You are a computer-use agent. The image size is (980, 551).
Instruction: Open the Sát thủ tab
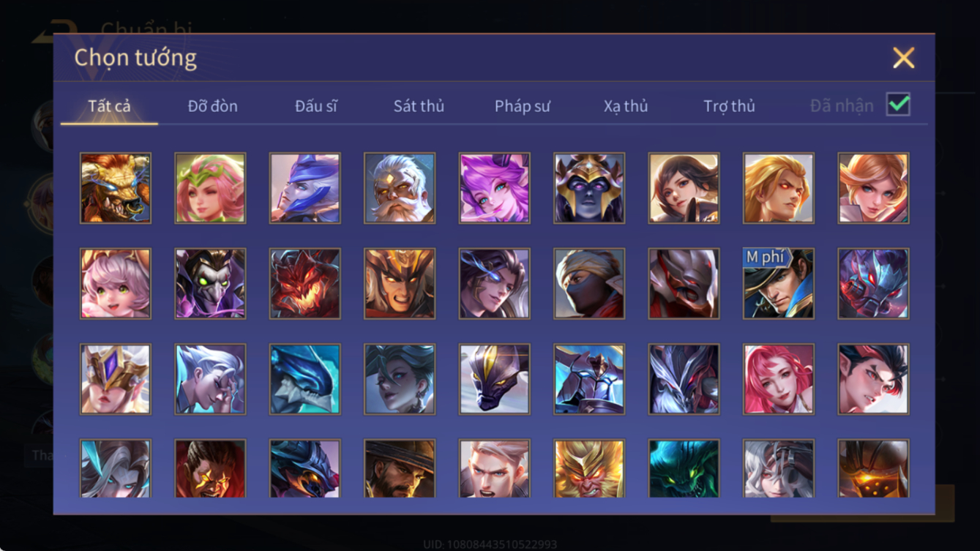pyautogui.click(x=419, y=106)
